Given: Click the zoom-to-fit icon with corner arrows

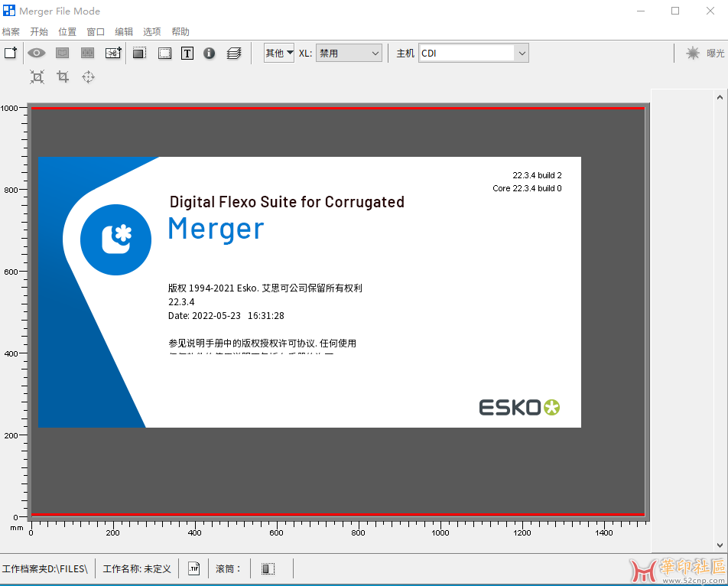Looking at the screenshot, I should pyautogui.click(x=37, y=77).
